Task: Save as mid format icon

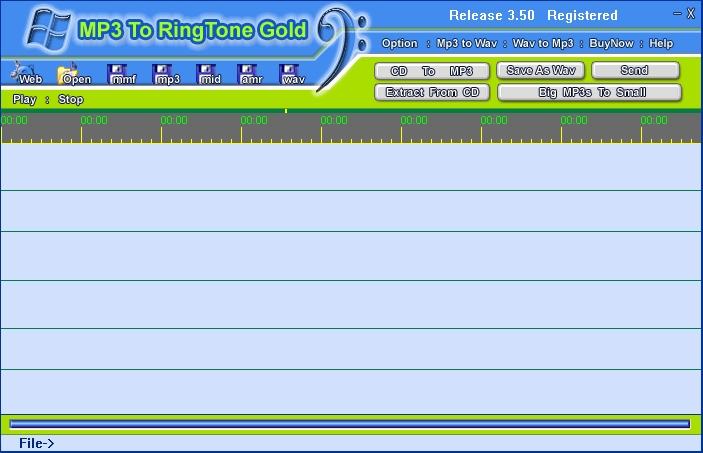Action: [x=208, y=74]
